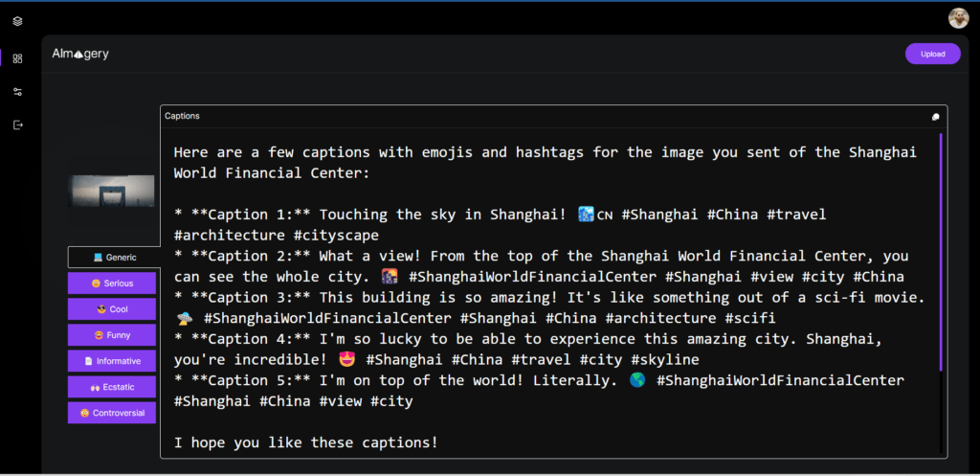Click the AImagery logo text
The height and width of the screenshot is (476, 980).
tap(80, 54)
